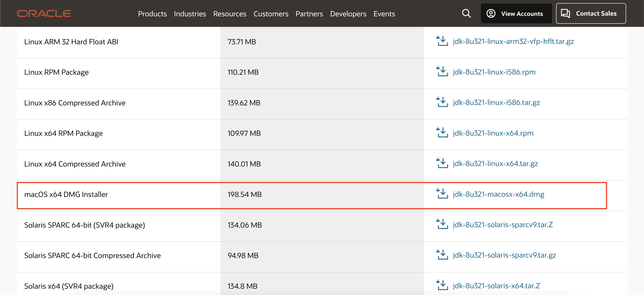Click download icon for jdk-8u321-linux-i586.tar.gz
This screenshot has height=295, width=644.
tap(442, 102)
